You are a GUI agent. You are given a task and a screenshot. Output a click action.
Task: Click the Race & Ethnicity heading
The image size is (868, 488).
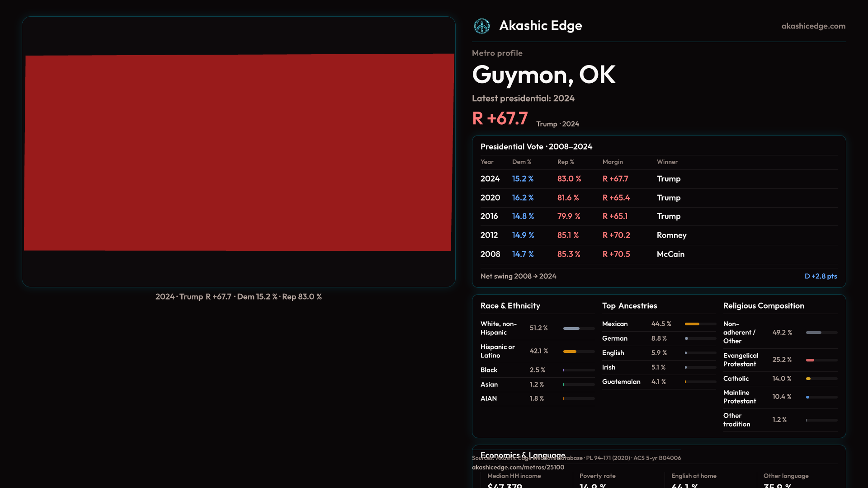[510, 306]
